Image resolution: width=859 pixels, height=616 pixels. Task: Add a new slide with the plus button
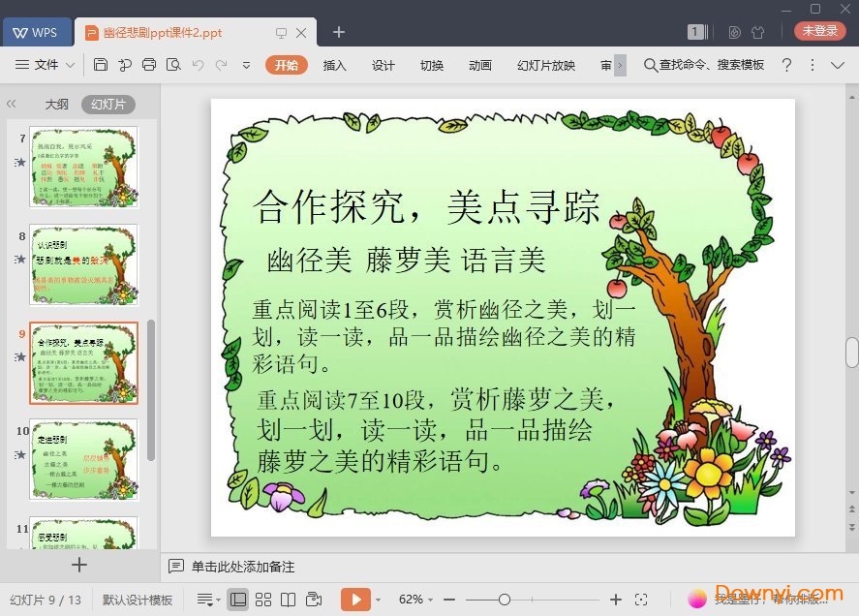tap(79, 565)
